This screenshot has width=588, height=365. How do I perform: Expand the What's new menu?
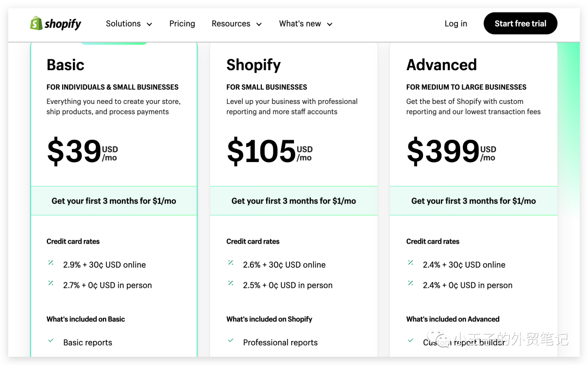tap(305, 24)
